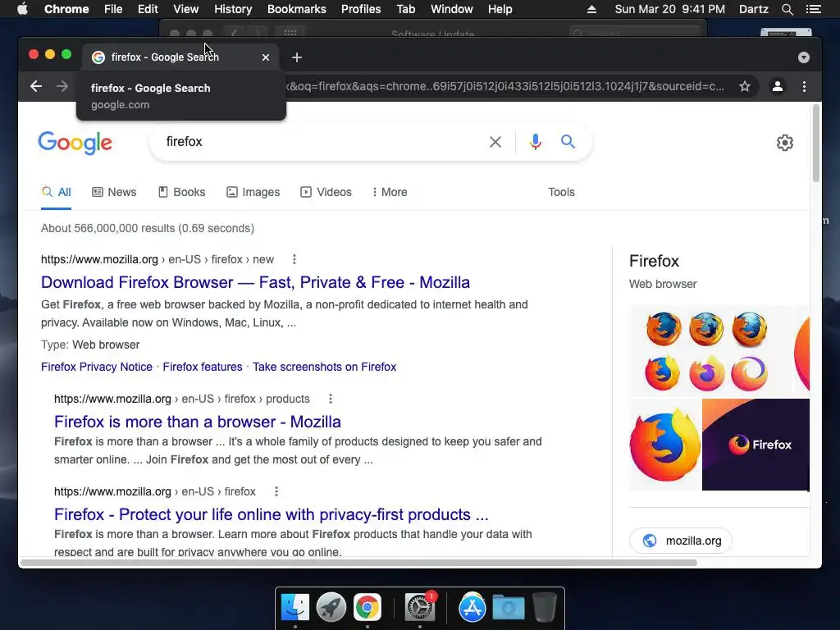Open Firefox features sitelink
The width and height of the screenshot is (840, 630).
203,367
